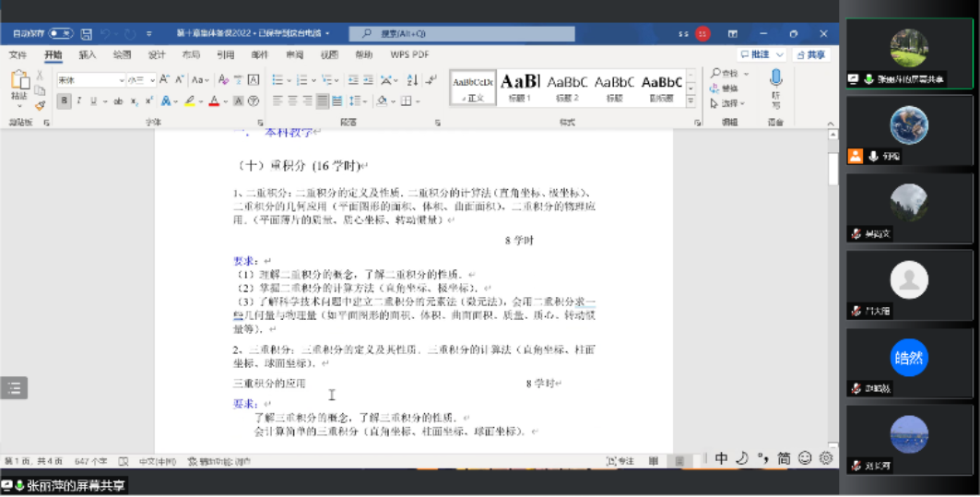980x497 pixels.
Task: Click the 批注 comments button
Action: pos(760,54)
